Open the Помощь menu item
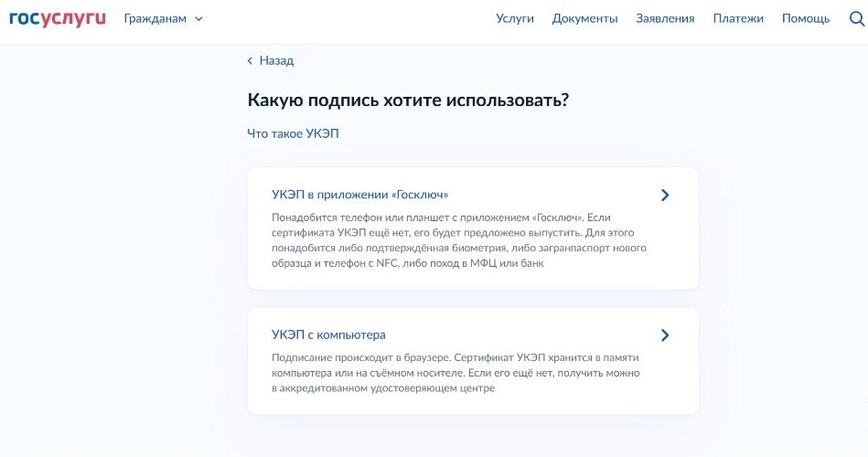Screen dimensions: 868x457 point(806,19)
